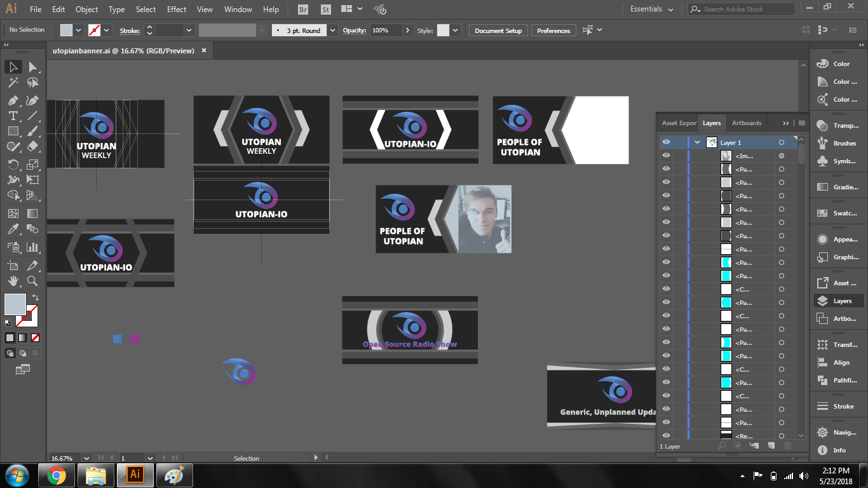Click the Document Setup button
The width and height of the screenshot is (868, 488).
coord(498,30)
